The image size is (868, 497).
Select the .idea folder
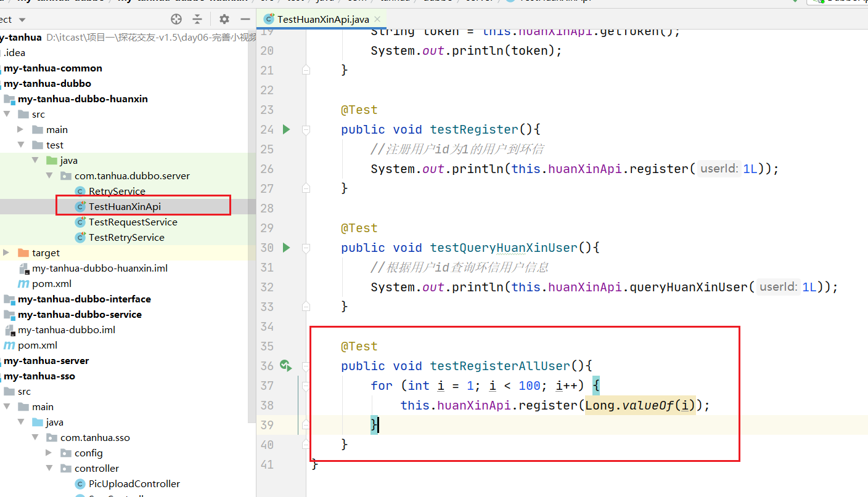15,52
